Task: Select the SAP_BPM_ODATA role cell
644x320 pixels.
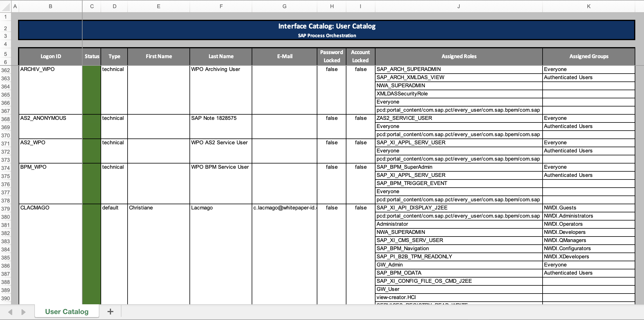Action: coord(459,273)
